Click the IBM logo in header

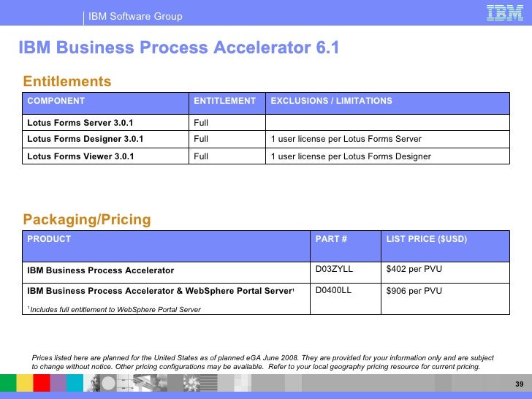[x=505, y=13]
